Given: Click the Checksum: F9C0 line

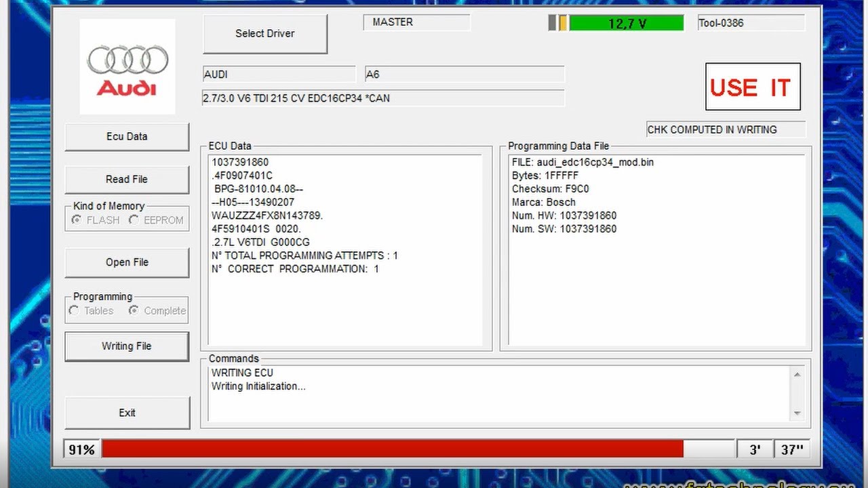Looking at the screenshot, I should [551, 189].
